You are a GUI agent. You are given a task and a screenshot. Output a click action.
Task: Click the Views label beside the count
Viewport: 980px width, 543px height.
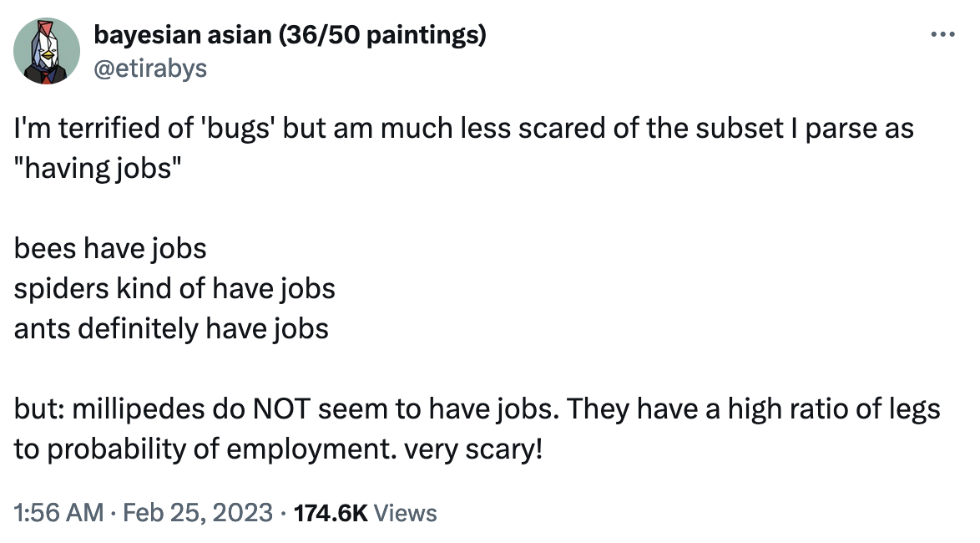[406, 512]
